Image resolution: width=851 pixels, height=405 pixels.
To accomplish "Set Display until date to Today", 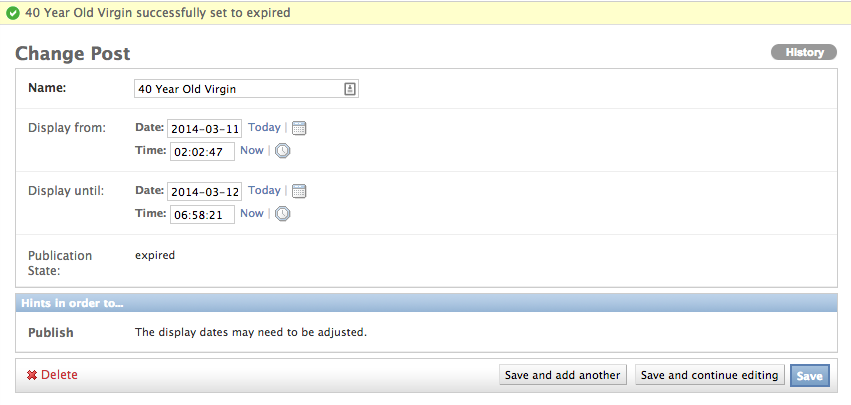I will pyautogui.click(x=264, y=191).
